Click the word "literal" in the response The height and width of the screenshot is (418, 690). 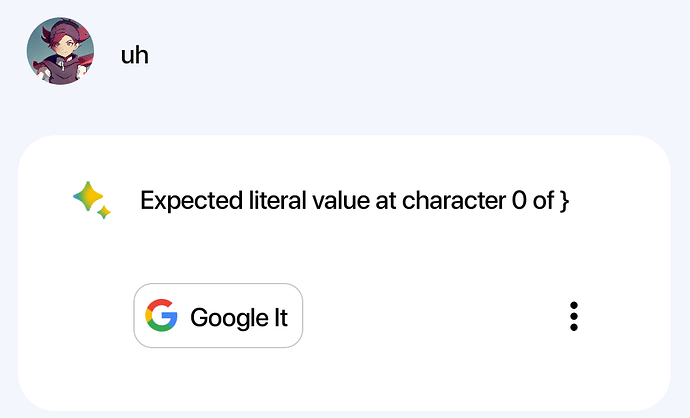[270, 201]
